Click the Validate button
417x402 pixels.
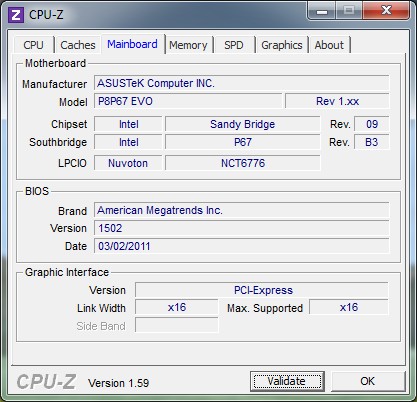pyautogui.click(x=287, y=381)
